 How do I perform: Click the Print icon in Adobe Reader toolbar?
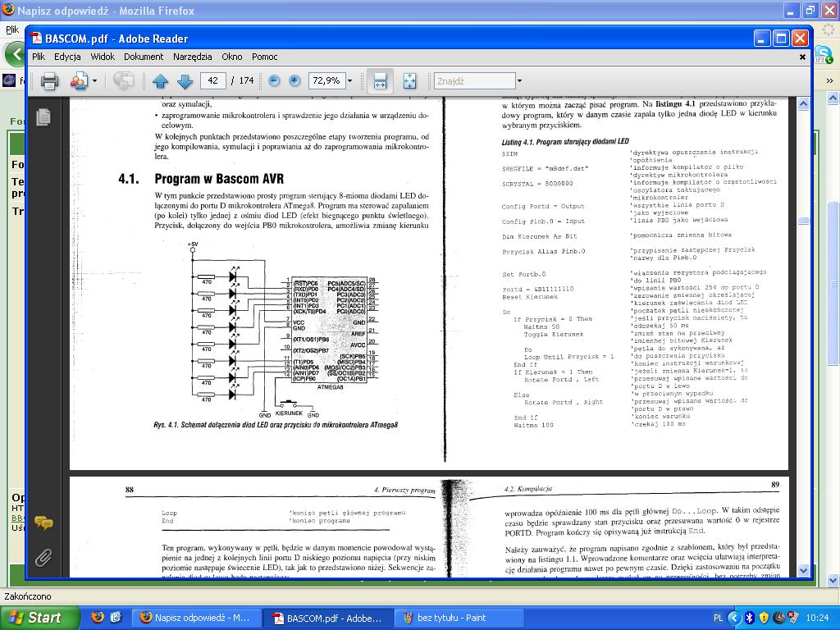49,81
